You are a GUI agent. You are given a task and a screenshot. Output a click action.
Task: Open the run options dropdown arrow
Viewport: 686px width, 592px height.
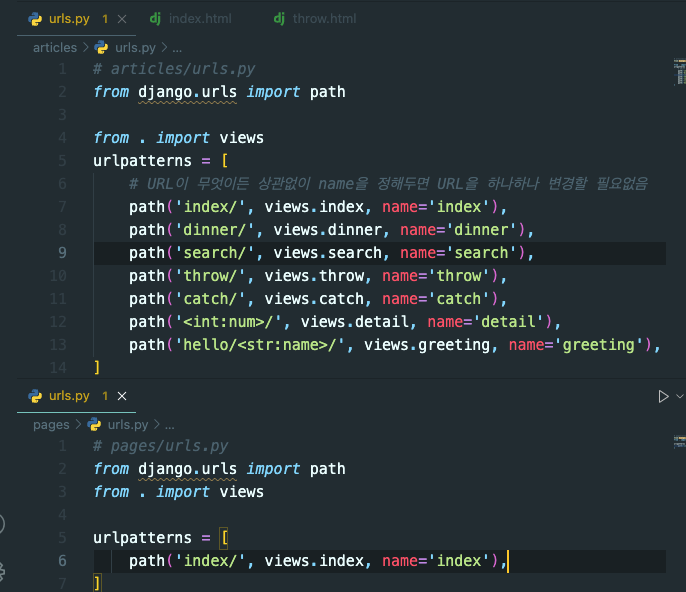[x=679, y=396]
